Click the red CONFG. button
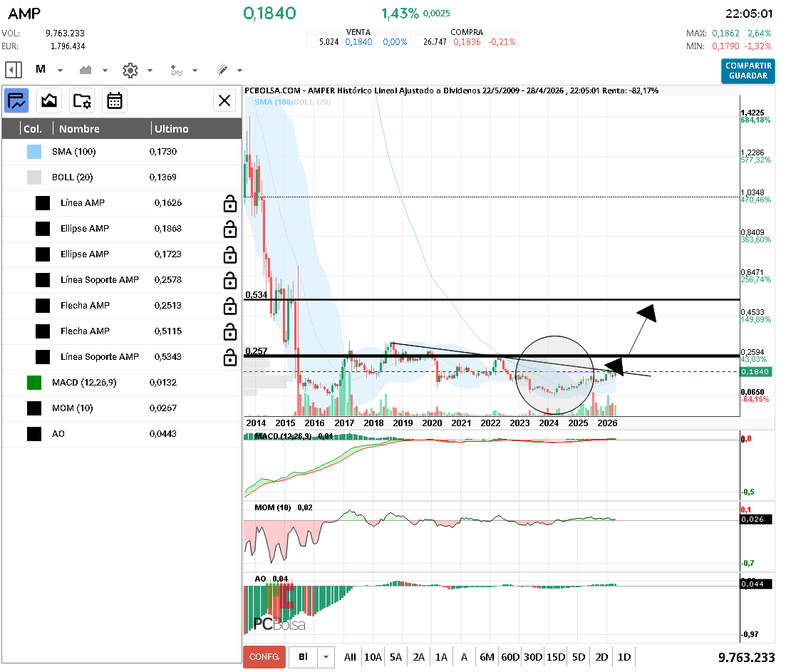786x672 pixels. 264,657
